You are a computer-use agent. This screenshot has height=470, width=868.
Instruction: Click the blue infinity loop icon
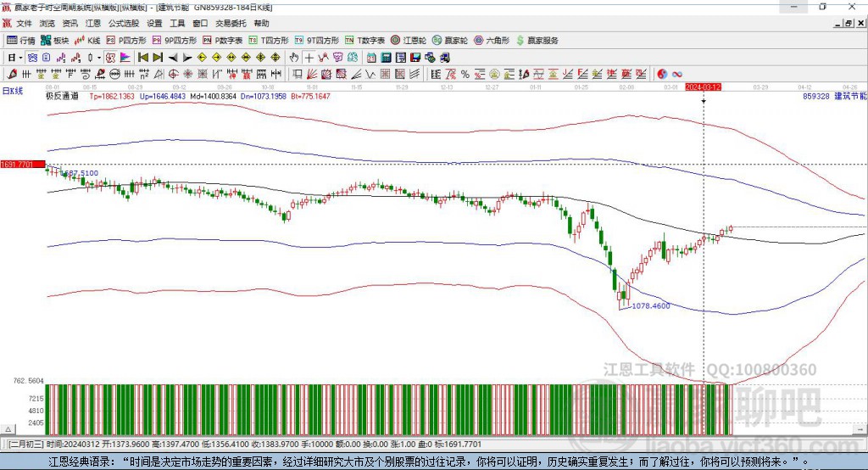pos(677,75)
